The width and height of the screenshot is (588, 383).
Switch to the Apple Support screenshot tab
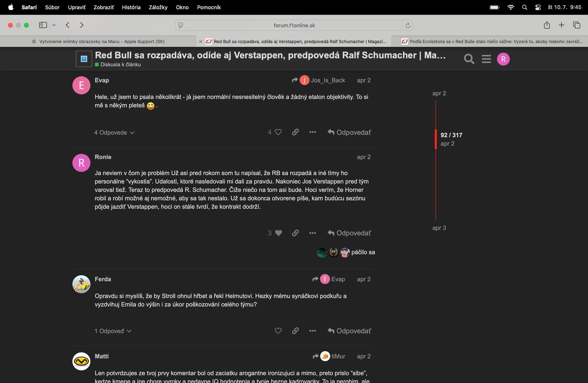[x=98, y=41]
